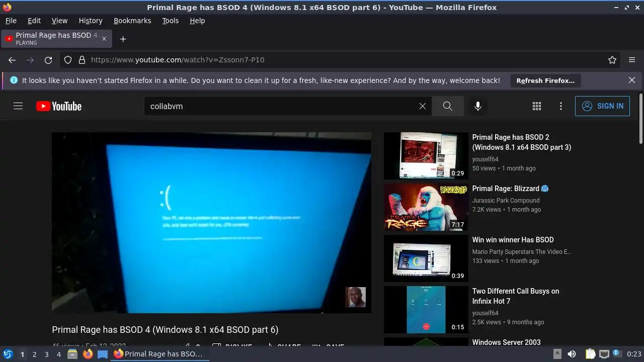Viewport: 644px width, 362px height.
Task: Open the Primal Rage: Blizzard thumbnail
Action: 426,207
